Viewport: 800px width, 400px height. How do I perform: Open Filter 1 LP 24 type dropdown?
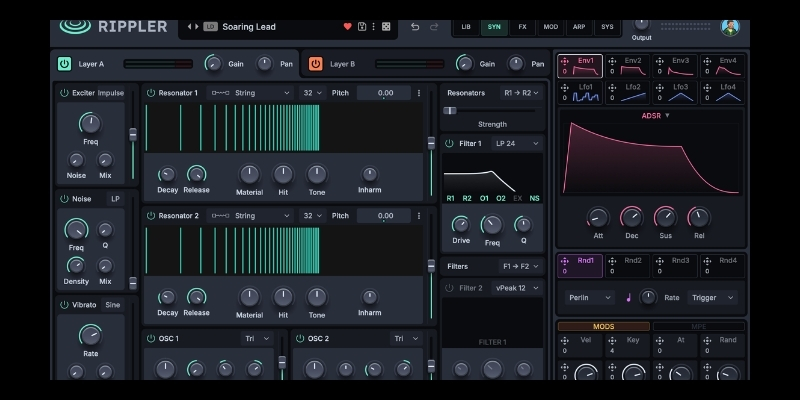(517, 143)
